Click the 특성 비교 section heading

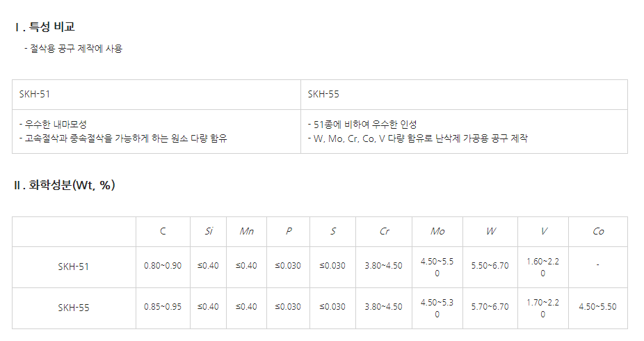(x=45, y=27)
